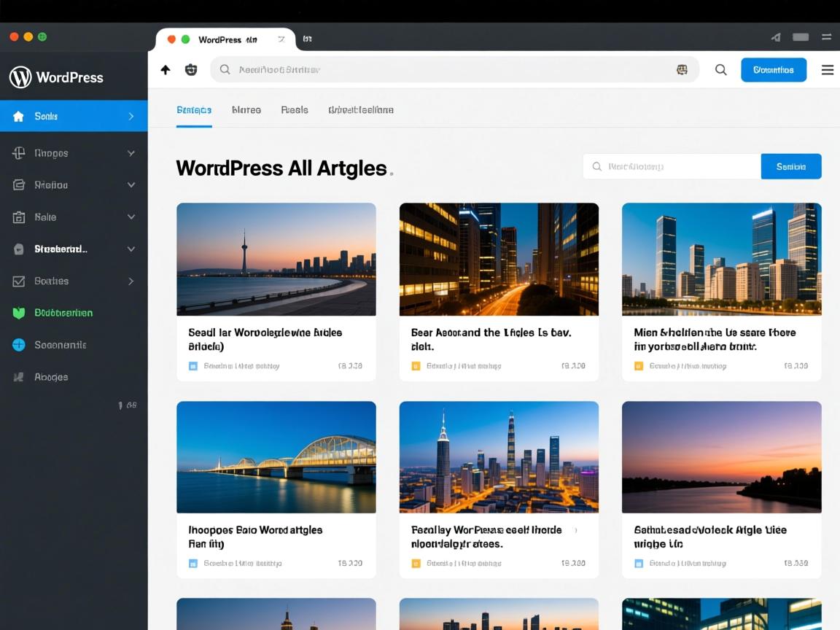Click the WordPress logo in sidebar

pyautogui.click(x=20, y=77)
